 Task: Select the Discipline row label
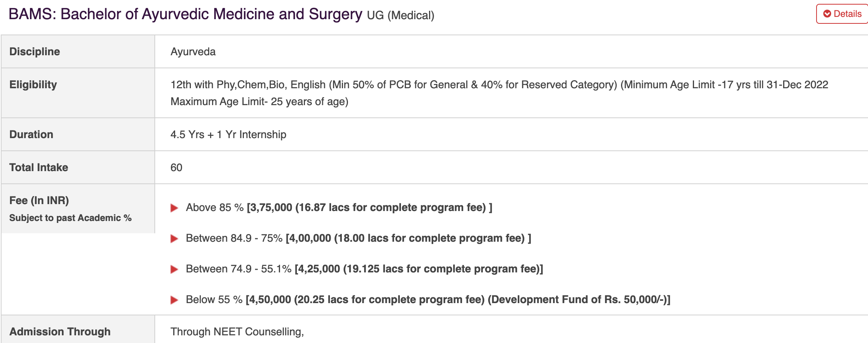coord(35,51)
